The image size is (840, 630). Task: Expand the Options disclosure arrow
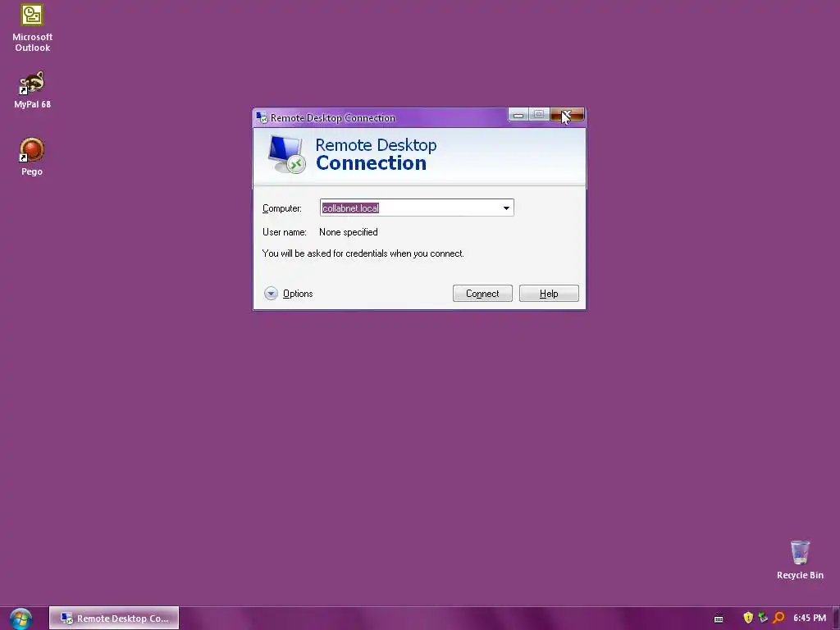click(271, 294)
